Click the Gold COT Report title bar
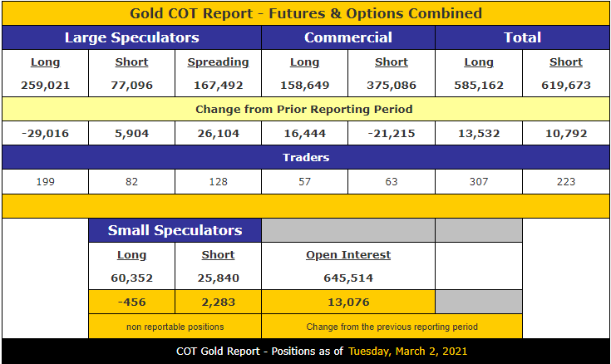The width and height of the screenshot is (611, 364). coord(305,13)
